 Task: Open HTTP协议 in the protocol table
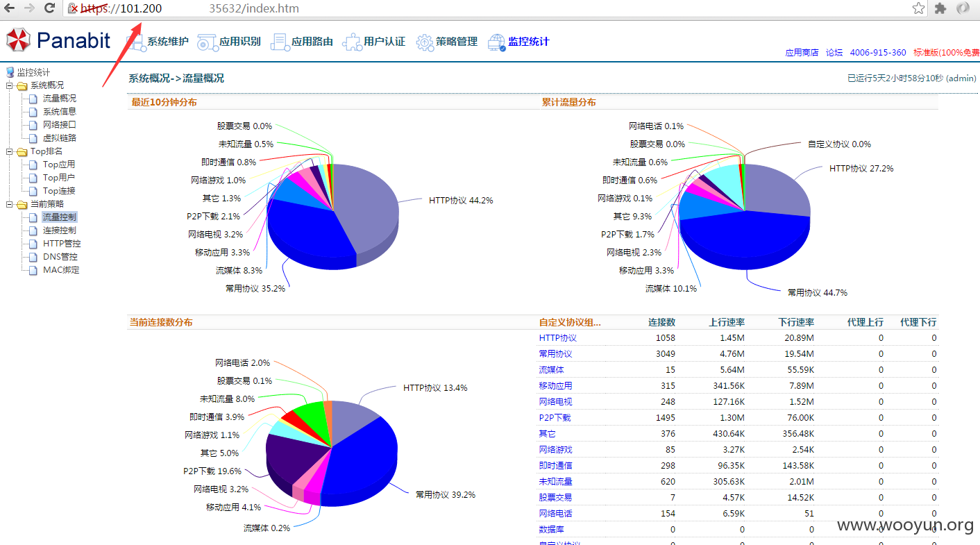click(x=558, y=338)
